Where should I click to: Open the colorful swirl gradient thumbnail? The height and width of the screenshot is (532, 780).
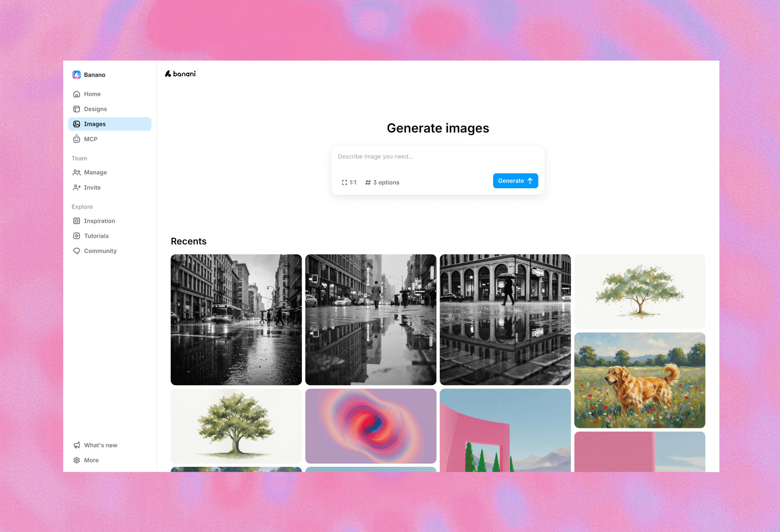[371, 426]
